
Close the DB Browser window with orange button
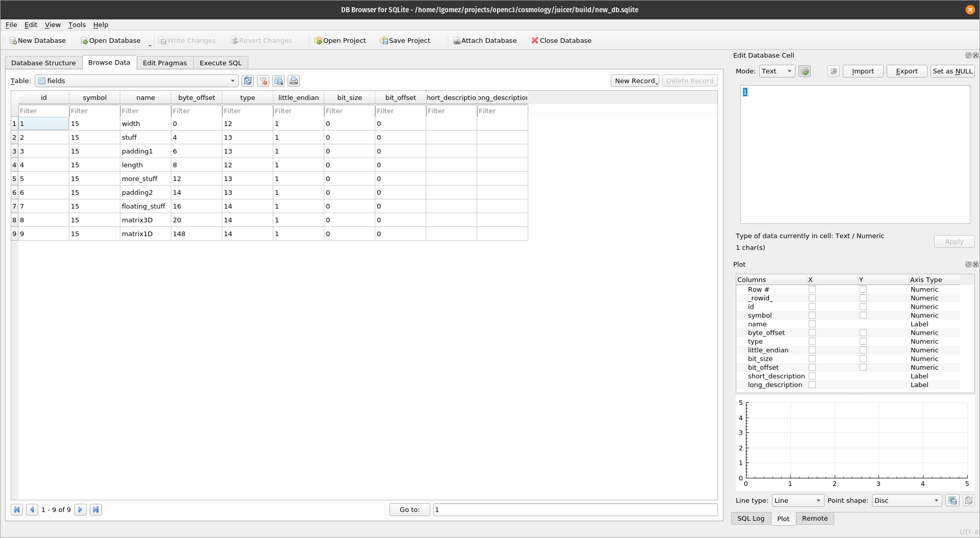pos(970,10)
